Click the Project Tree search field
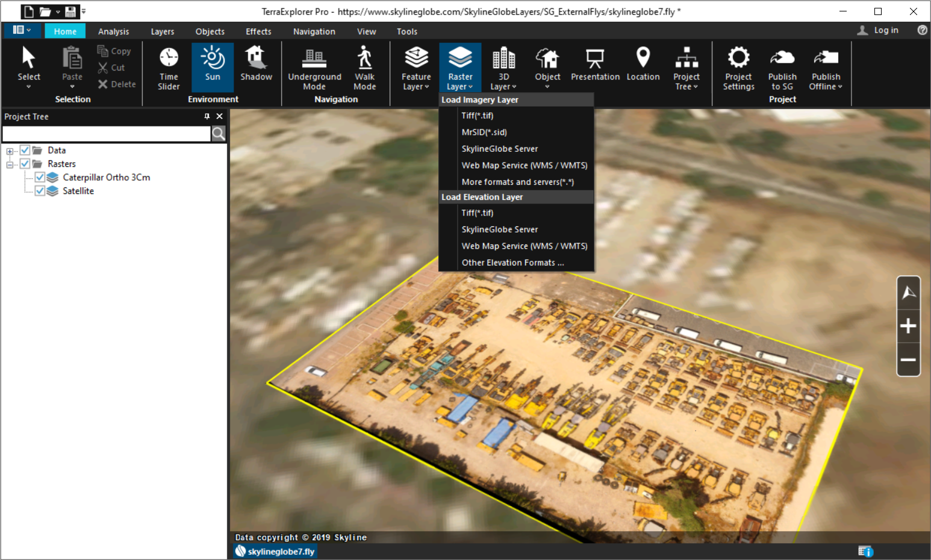The image size is (931, 560). pos(107,134)
